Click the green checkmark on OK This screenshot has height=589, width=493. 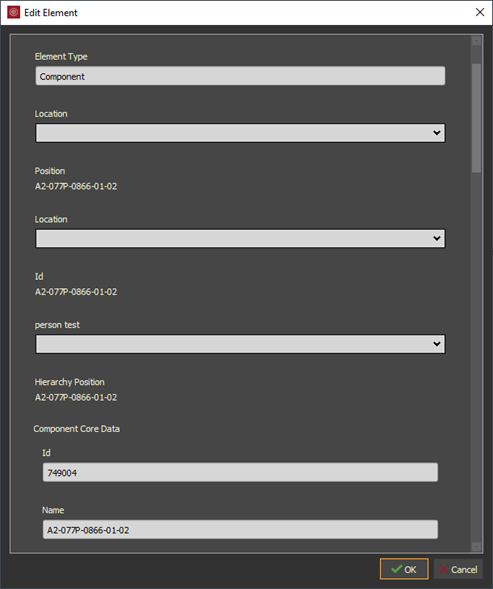tap(396, 569)
